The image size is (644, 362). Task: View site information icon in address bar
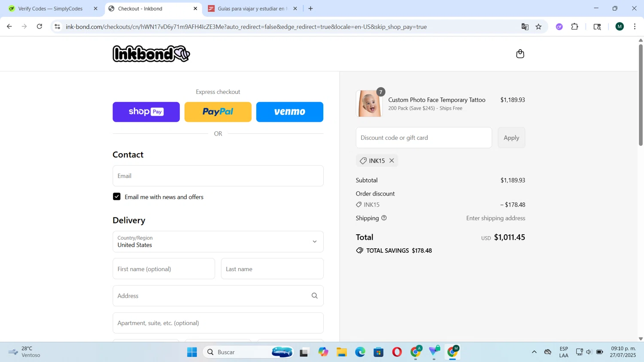click(x=57, y=27)
